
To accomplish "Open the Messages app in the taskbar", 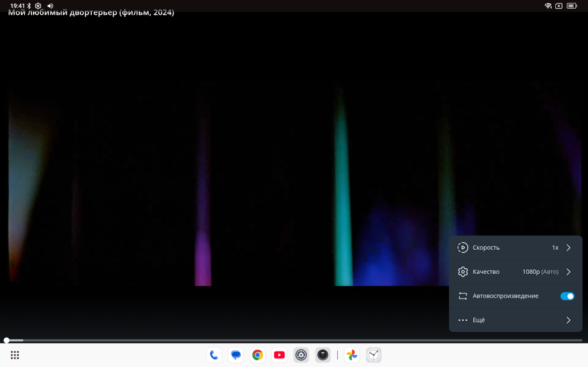I will 236,355.
